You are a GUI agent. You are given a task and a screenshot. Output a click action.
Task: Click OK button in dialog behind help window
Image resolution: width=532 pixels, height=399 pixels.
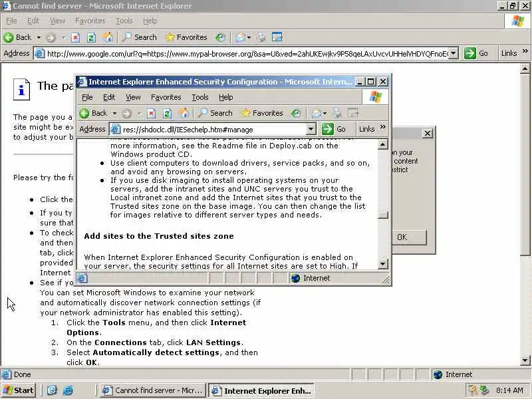(409, 237)
